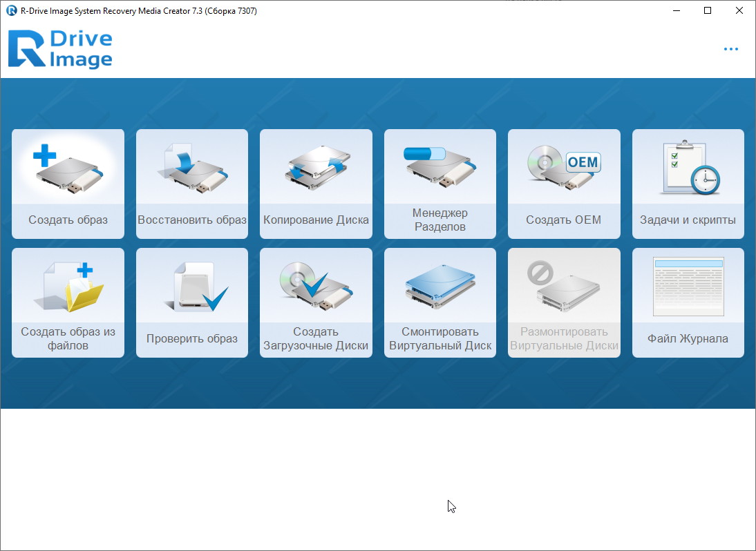Click Проверить образ verify image tile
756x551 pixels.
coord(192,302)
